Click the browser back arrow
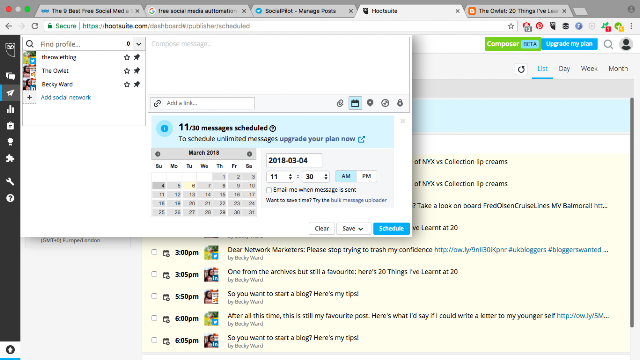This screenshot has width=640, height=360. [9, 26]
